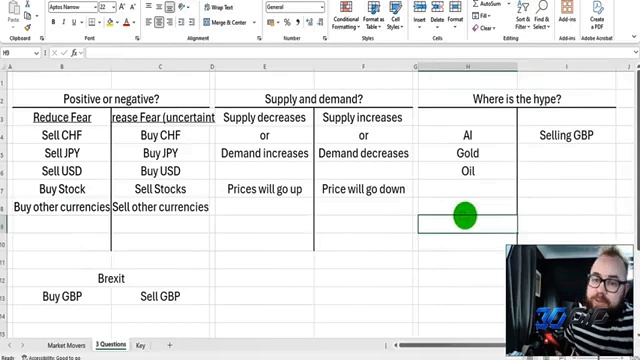The width and height of the screenshot is (640, 360).
Task: Click the Cut scissors icon
Action: click(27, 4)
